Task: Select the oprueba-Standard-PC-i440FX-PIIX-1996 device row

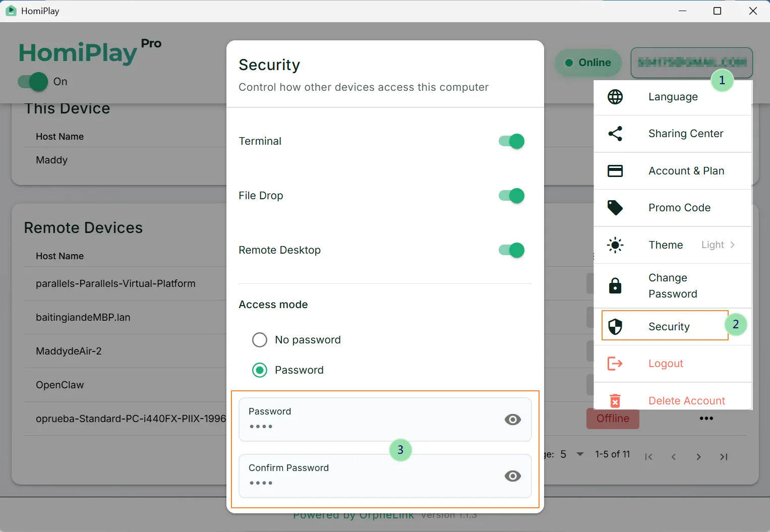Action: pyautogui.click(x=131, y=419)
